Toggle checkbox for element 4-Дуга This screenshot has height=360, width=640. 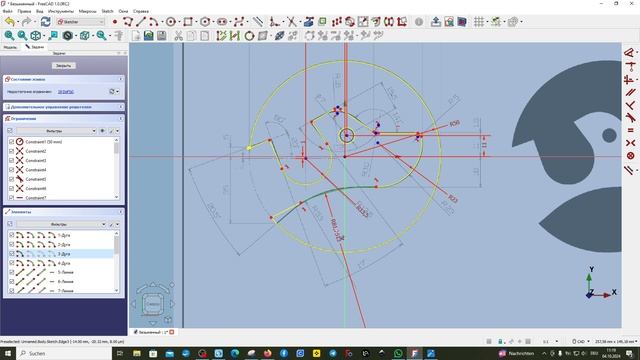tap(11, 263)
